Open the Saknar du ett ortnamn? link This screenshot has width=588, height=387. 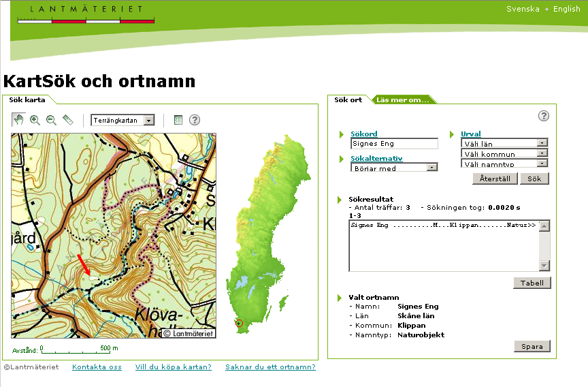[270, 367]
